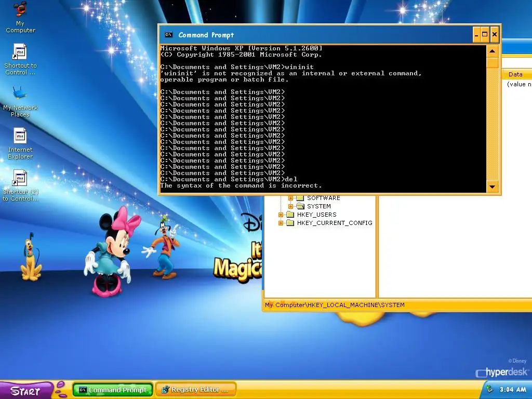Switch to Registry Editor taskbar button

click(196, 390)
